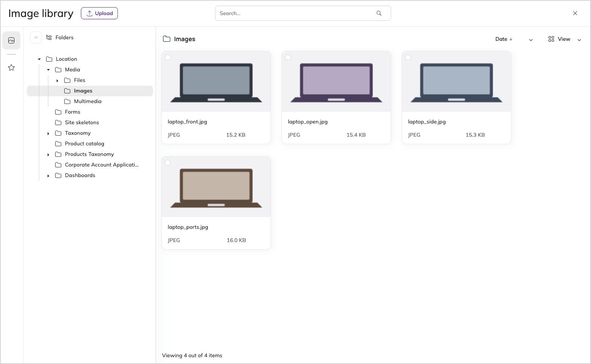
Task: Click the laptop_side.jpg file name
Action: click(x=427, y=122)
